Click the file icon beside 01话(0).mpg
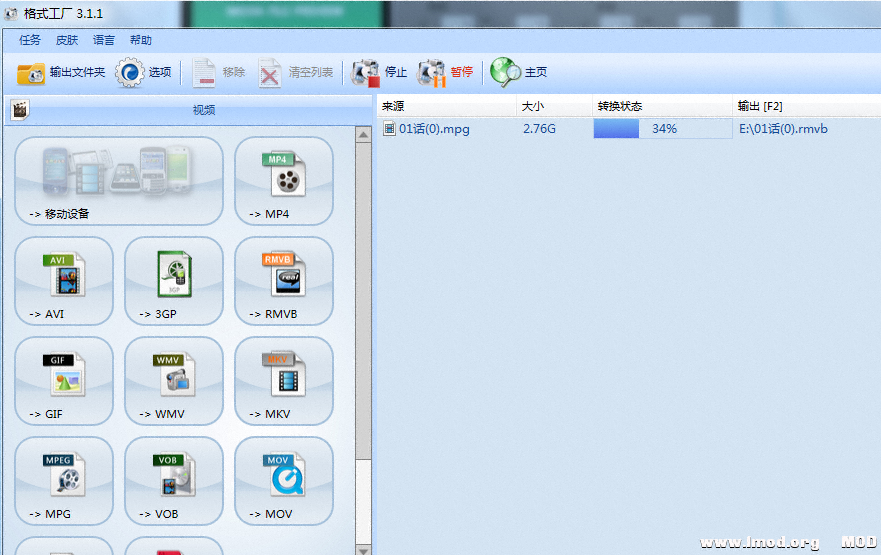Image resolution: width=881 pixels, height=555 pixels. pyautogui.click(x=389, y=129)
